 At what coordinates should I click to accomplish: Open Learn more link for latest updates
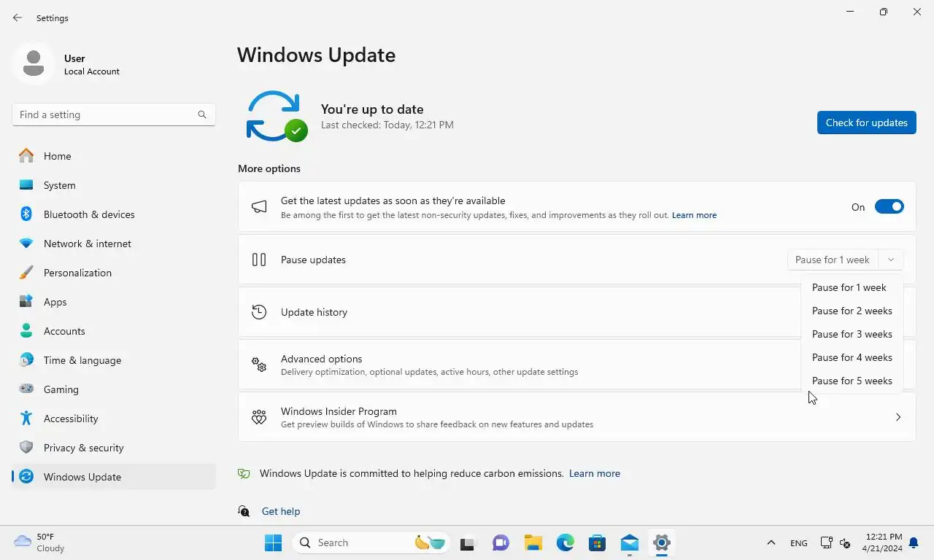point(694,215)
